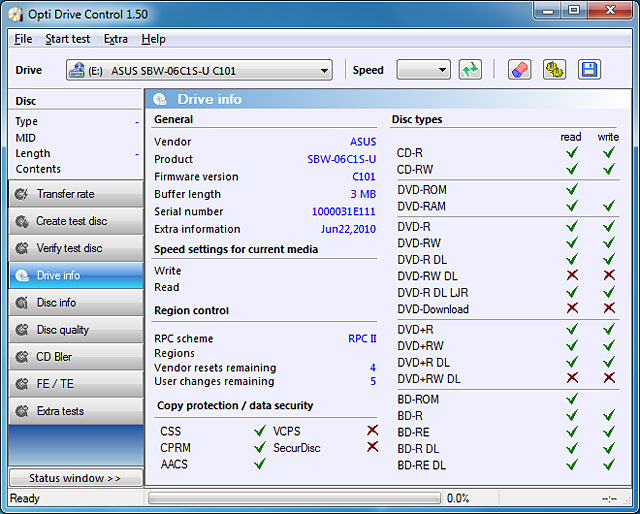The image size is (640, 514).
Task: Click the User changes remaining value 5
Action: tap(373, 381)
